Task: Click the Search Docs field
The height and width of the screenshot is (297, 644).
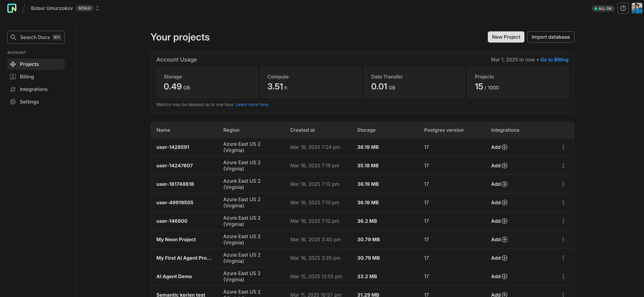Action: 36,37
